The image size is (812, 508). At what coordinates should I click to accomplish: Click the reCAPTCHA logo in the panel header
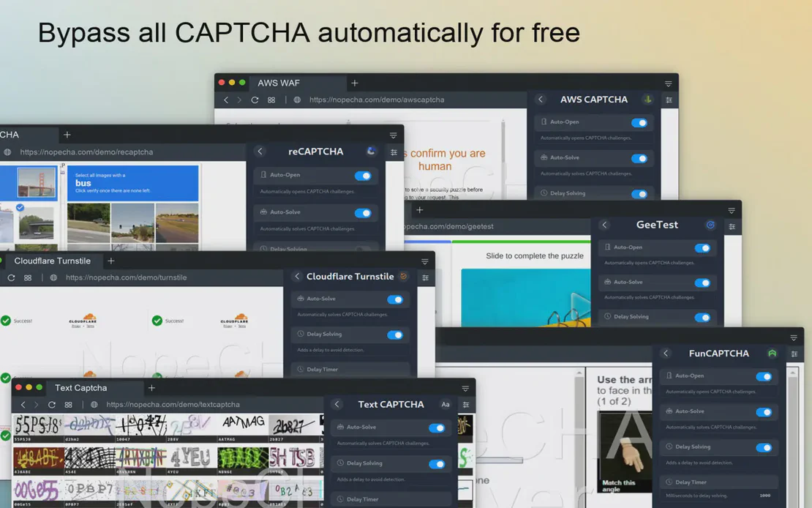pyautogui.click(x=371, y=152)
